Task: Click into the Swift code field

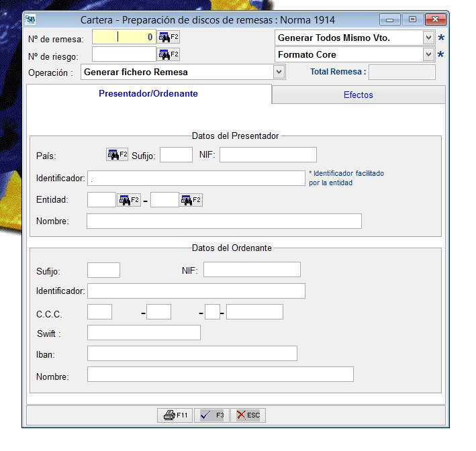Action: tap(144, 333)
